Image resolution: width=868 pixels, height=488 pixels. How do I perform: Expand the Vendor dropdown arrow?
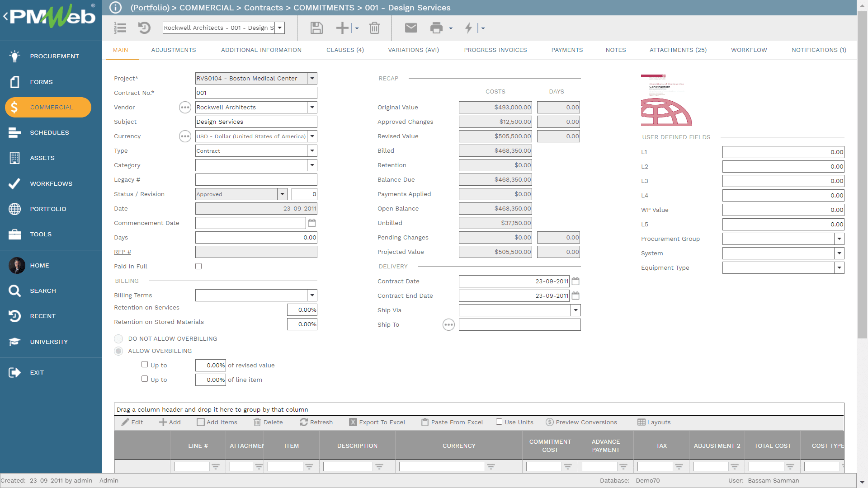click(x=312, y=107)
